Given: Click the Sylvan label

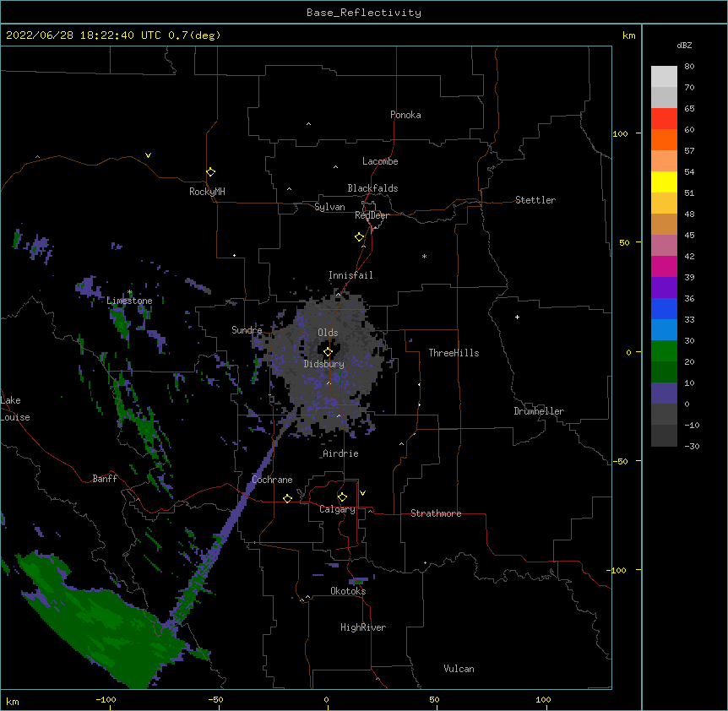Looking at the screenshot, I should point(329,207).
